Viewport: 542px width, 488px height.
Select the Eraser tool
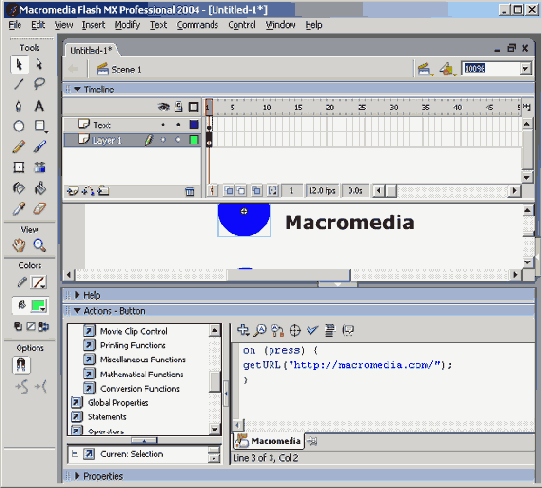click(39, 209)
